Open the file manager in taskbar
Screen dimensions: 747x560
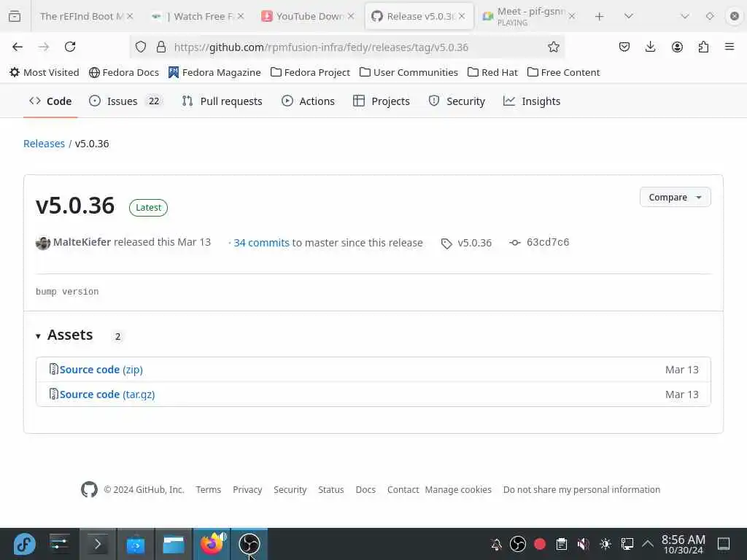coord(174,544)
